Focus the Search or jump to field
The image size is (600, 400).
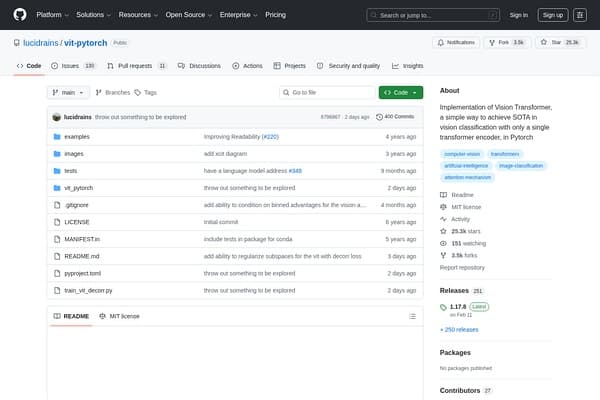pyautogui.click(x=433, y=15)
